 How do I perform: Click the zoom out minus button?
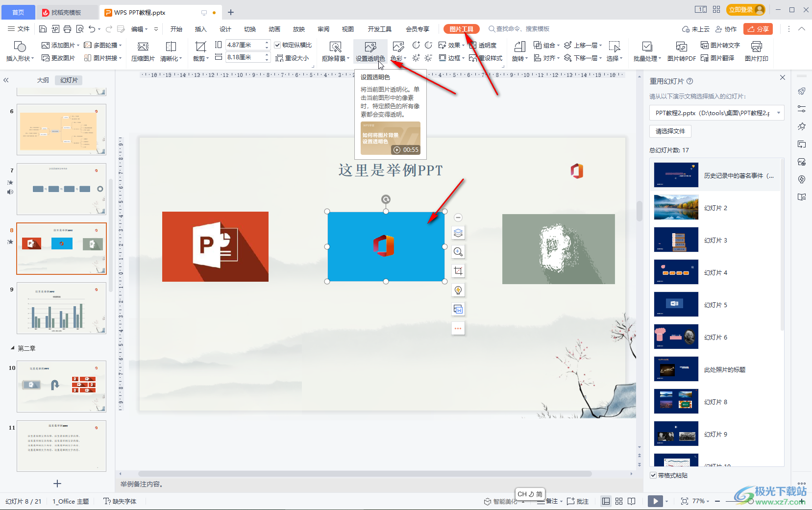point(717,501)
